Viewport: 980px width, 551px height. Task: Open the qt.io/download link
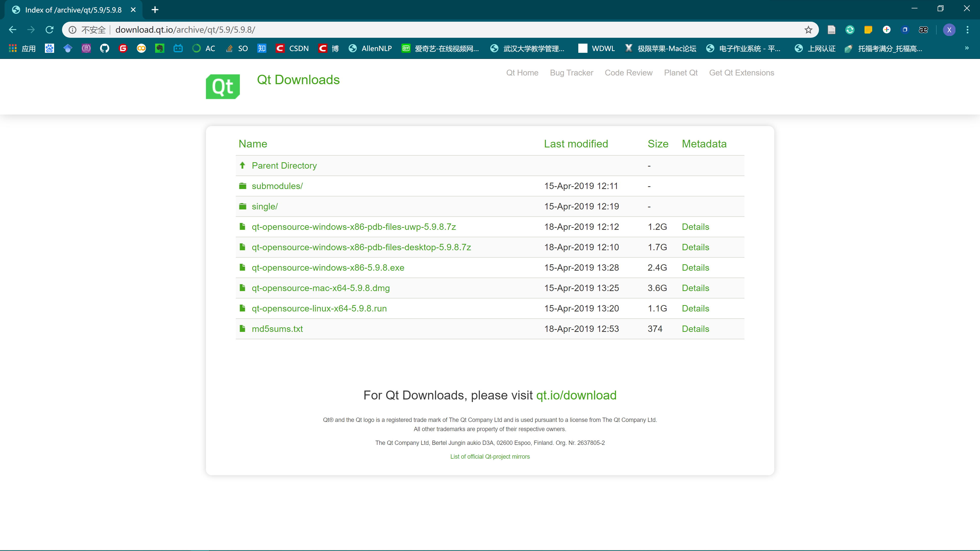pyautogui.click(x=576, y=395)
